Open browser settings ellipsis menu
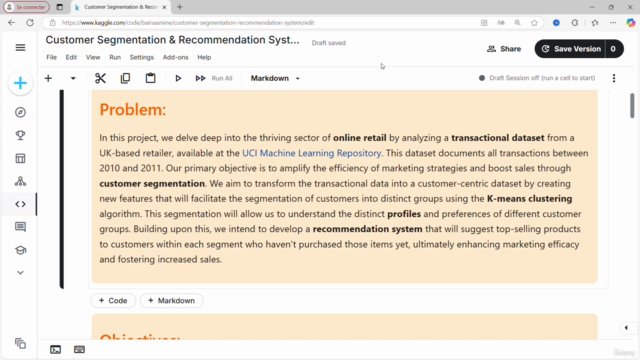The width and height of the screenshot is (640, 360). point(613,23)
